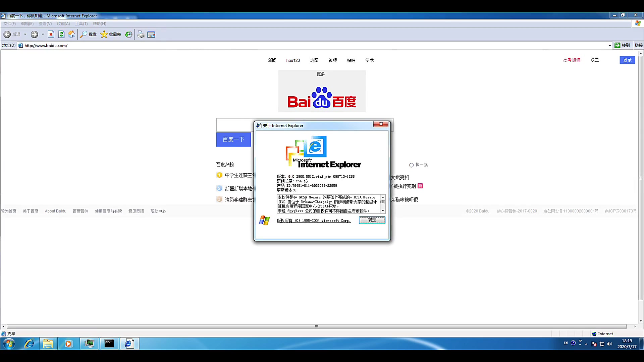Click the 高考加油 red link
Screen dimensions: 644x362
[x=572, y=60]
